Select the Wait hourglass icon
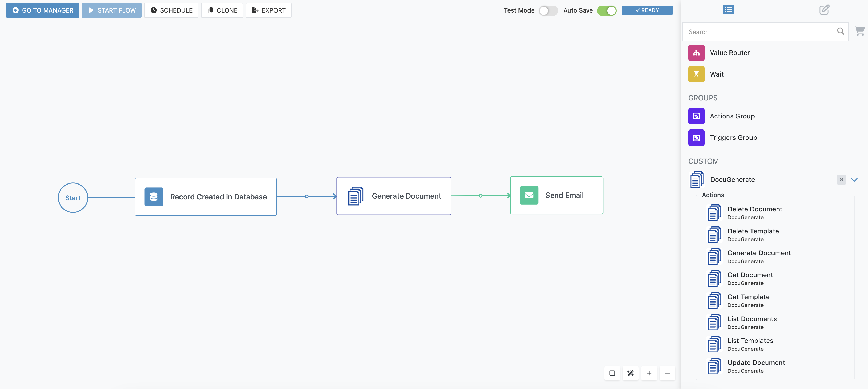This screenshot has height=389, width=868. pos(696,74)
